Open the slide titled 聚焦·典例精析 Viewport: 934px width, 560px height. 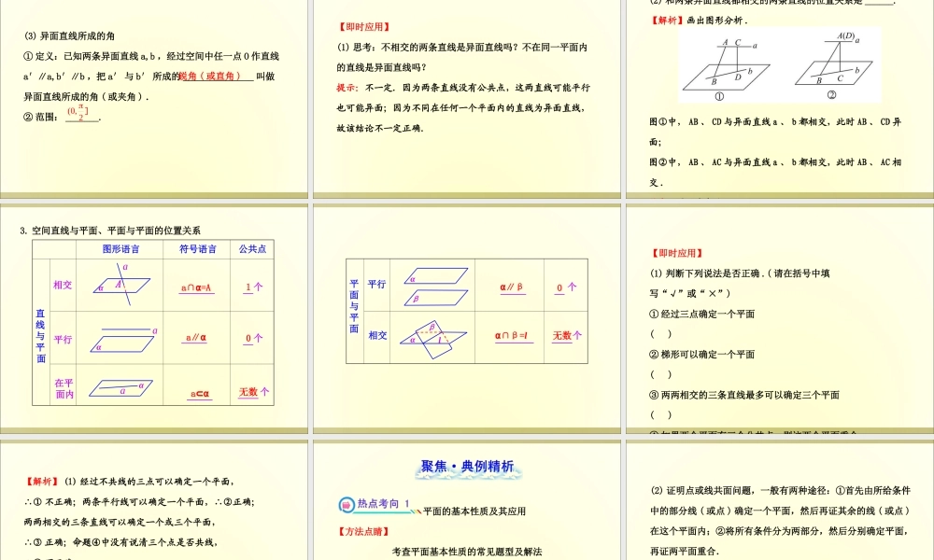467,500
